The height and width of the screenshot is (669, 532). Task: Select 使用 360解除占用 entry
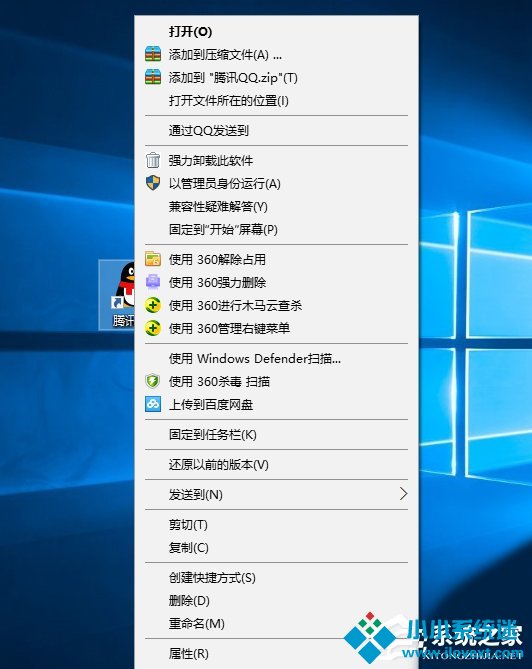coord(276,259)
